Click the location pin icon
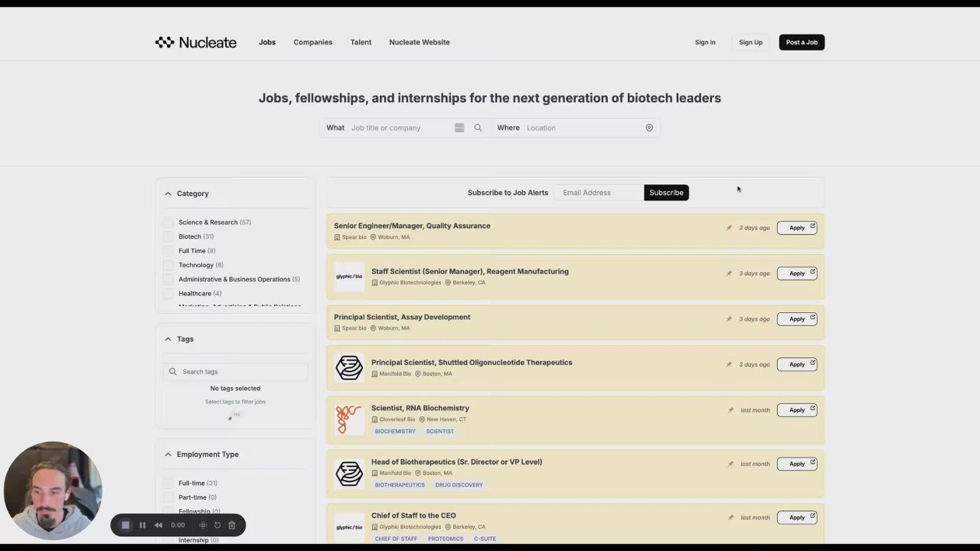 tap(649, 128)
